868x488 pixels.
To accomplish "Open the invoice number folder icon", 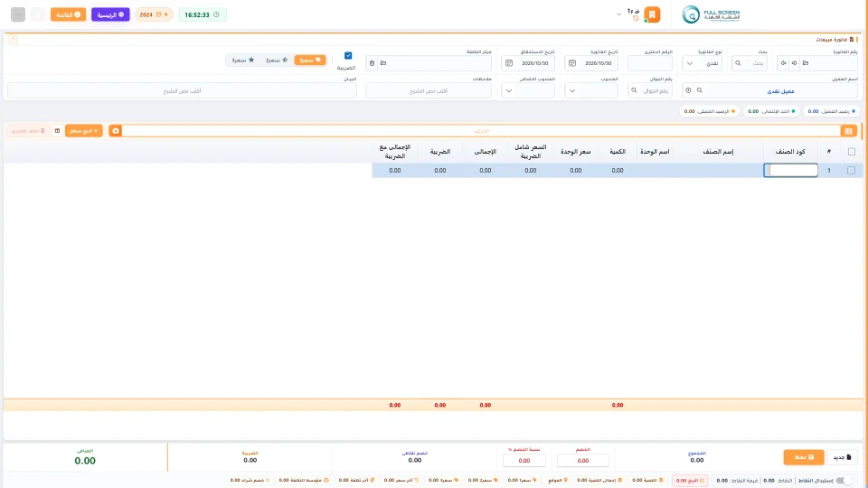I will [x=806, y=63].
